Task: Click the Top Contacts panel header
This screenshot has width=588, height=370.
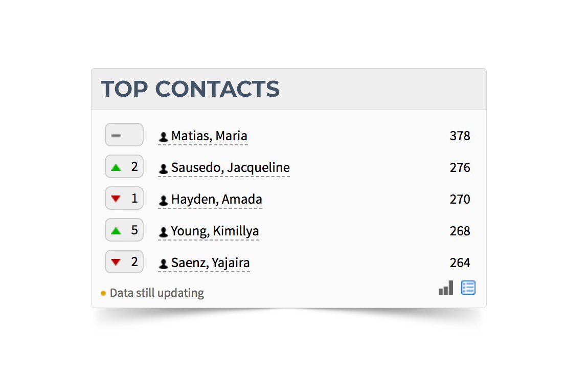Action: click(x=289, y=89)
